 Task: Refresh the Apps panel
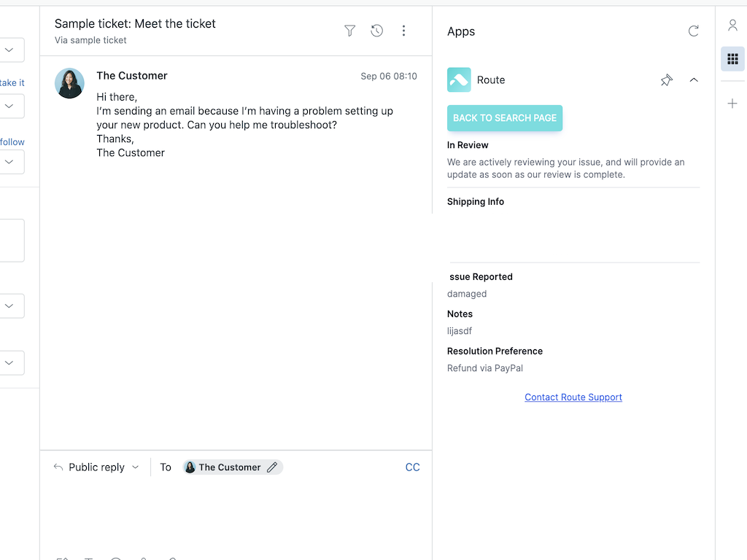coord(693,31)
